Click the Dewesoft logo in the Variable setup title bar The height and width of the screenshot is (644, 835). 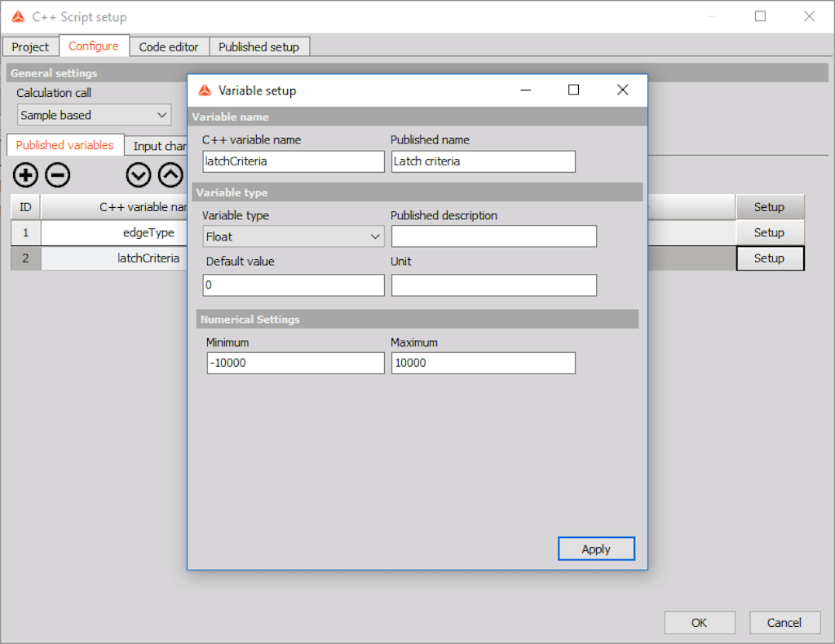tap(205, 90)
